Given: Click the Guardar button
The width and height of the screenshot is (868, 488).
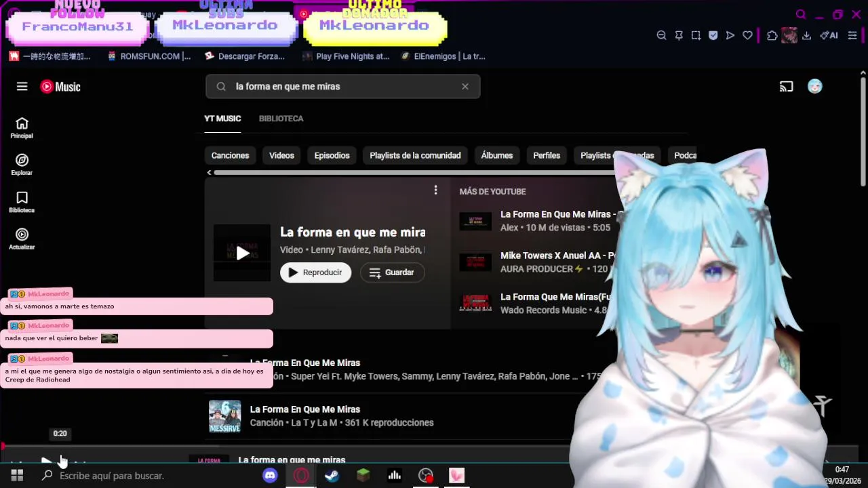Looking at the screenshot, I should click(x=392, y=272).
